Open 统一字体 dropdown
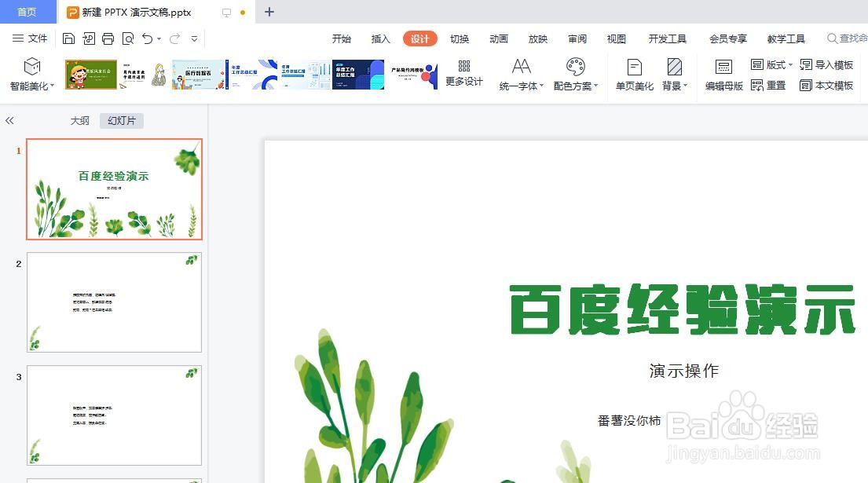The height and width of the screenshot is (483, 868). click(x=522, y=74)
